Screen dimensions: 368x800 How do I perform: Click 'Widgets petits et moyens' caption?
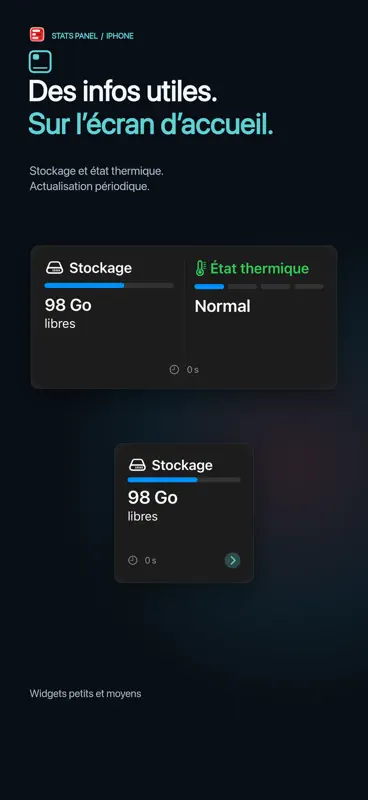(85, 694)
